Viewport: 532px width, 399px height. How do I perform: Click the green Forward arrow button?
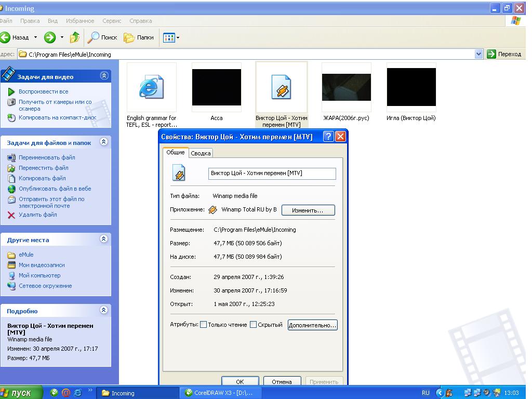tap(50, 37)
